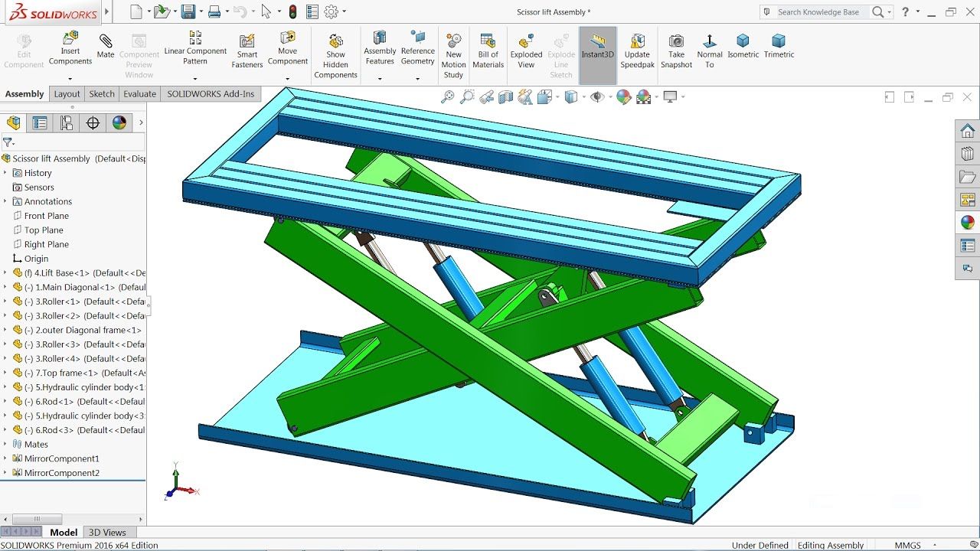The height and width of the screenshot is (551, 980).
Task: Click the Take Snapshot camera icon
Action: [x=676, y=41]
